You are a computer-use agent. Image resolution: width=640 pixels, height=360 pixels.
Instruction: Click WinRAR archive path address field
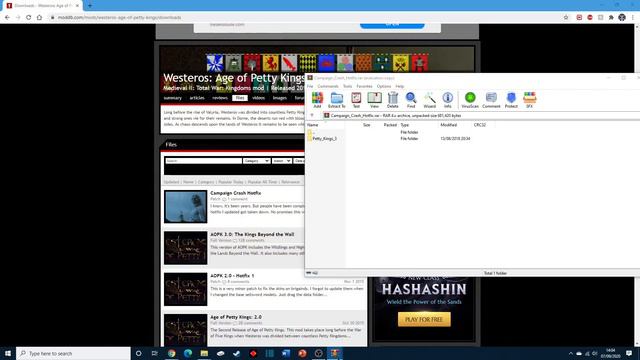481,116
